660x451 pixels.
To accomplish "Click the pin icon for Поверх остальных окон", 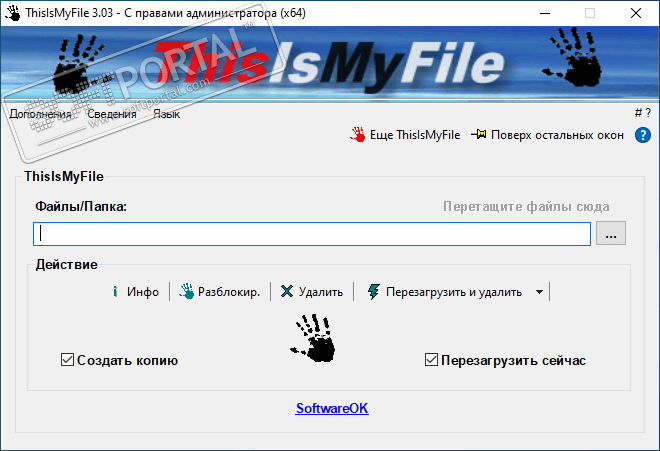I will pyautogui.click(x=479, y=134).
